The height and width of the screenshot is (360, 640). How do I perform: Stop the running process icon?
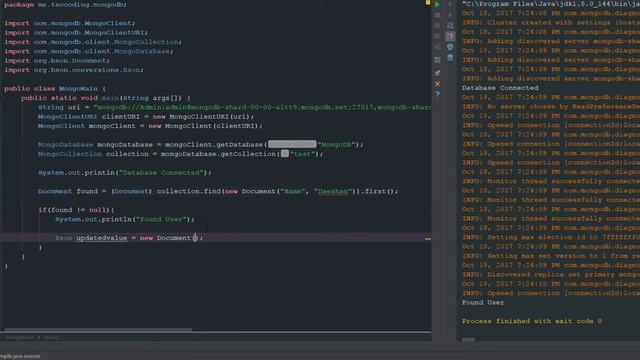coord(437,15)
